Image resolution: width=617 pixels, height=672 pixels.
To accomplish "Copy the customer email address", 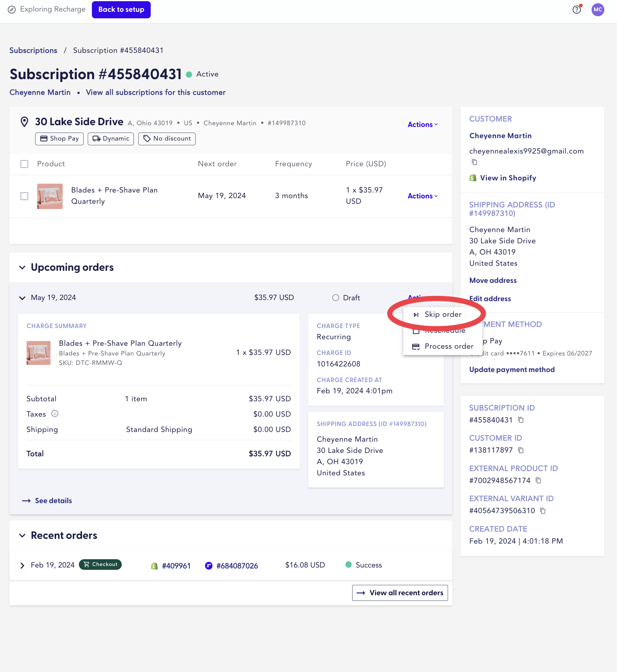I will [475, 162].
